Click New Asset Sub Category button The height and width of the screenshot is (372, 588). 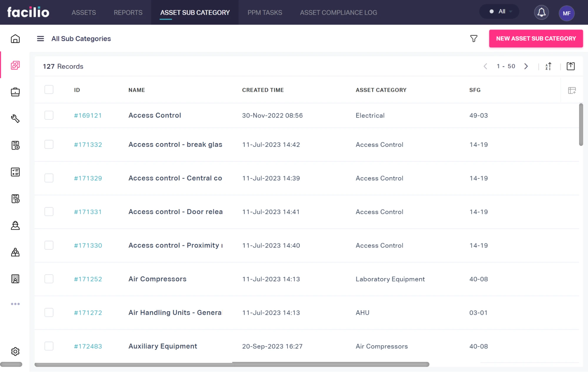pyautogui.click(x=536, y=39)
